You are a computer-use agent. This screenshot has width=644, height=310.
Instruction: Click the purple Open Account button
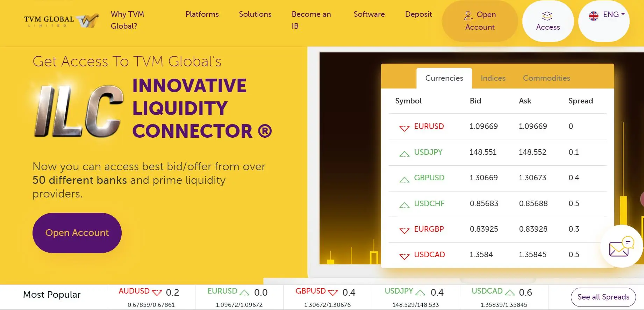pos(77,233)
